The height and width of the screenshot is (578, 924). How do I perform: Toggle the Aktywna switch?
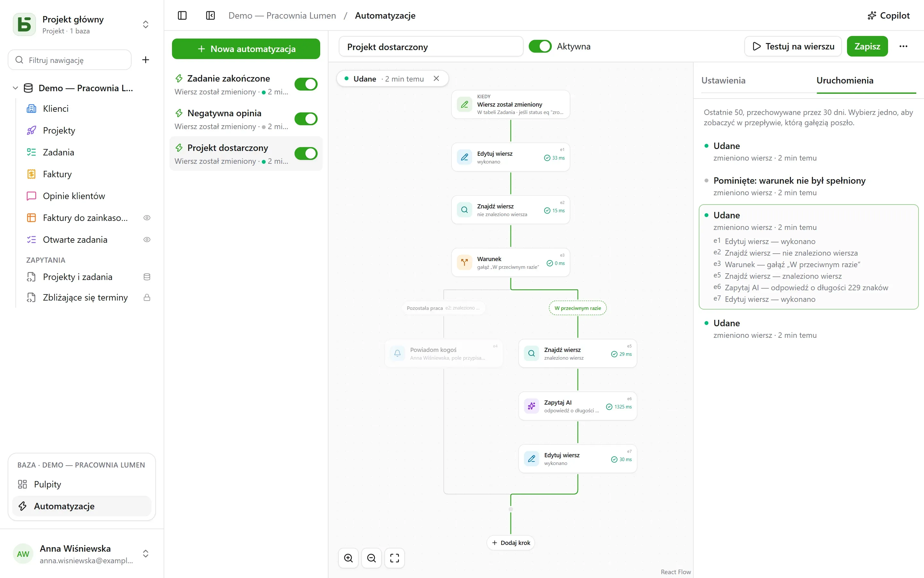pyautogui.click(x=540, y=46)
